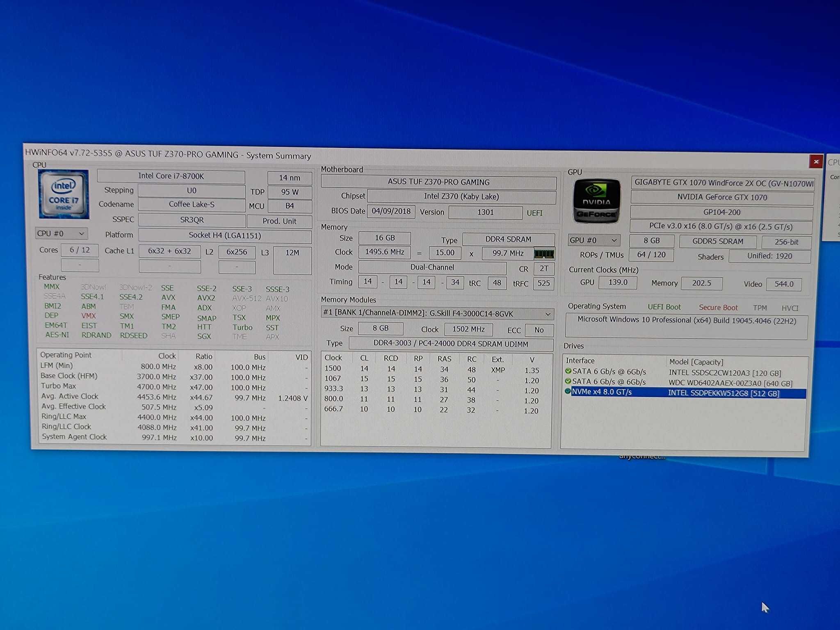The height and width of the screenshot is (630, 840).
Task: Click the DDR4-3003 / PC4-24000 module type field
Action: coord(450,344)
